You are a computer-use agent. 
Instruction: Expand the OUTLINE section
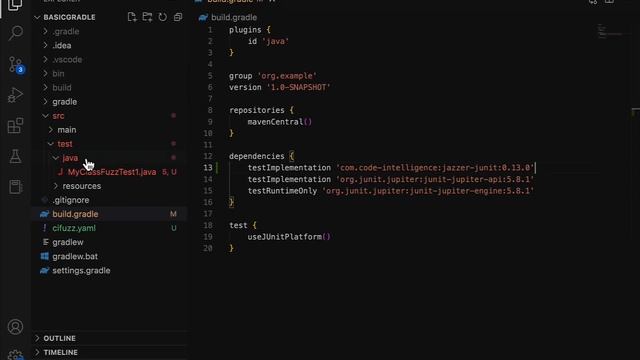coord(59,338)
